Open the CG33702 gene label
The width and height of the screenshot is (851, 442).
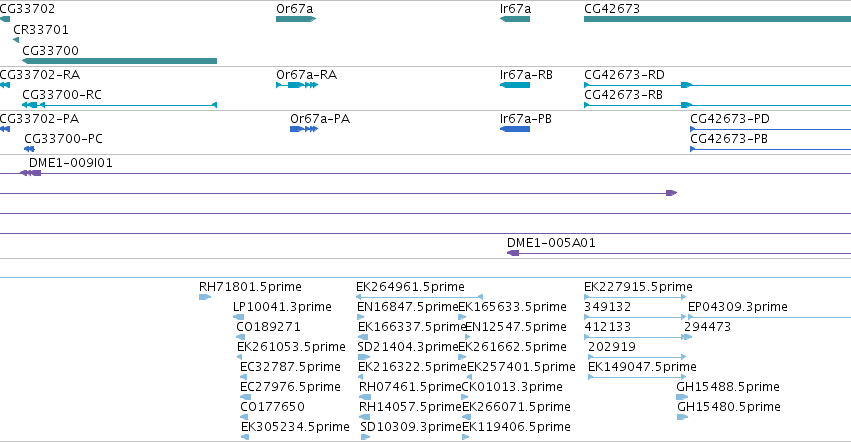[x=27, y=9]
